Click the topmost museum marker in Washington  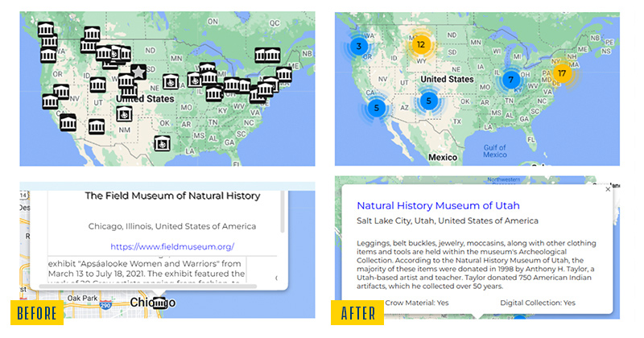(x=46, y=30)
